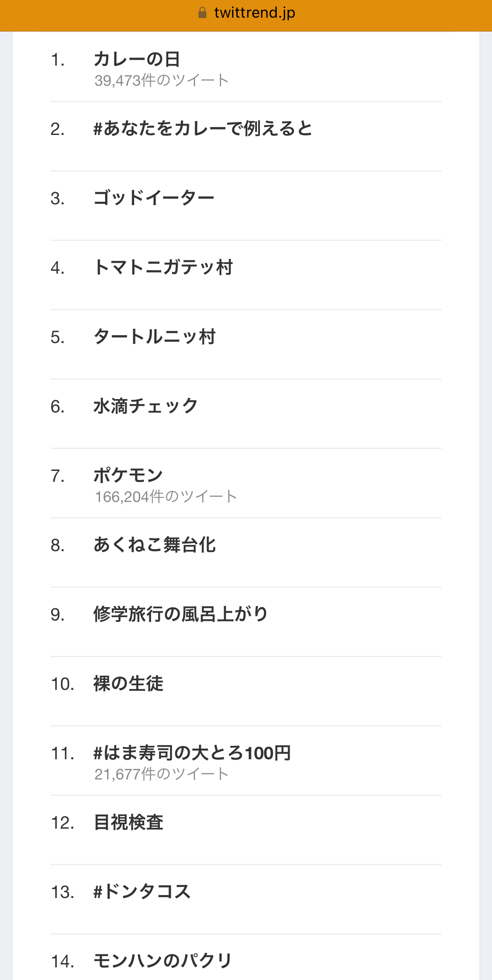Viewport: 492px width, 980px height.
Task: Tap the 166,204件のツイート count
Action: (166, 497)
